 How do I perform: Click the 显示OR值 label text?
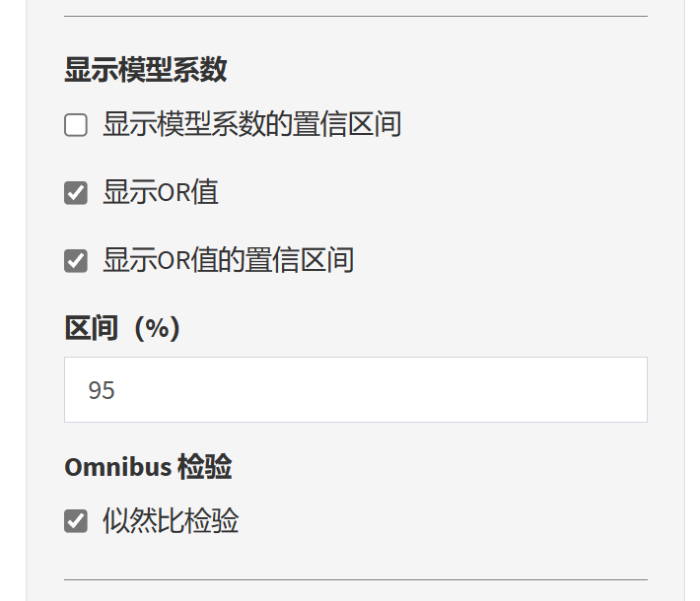[160, 192]
